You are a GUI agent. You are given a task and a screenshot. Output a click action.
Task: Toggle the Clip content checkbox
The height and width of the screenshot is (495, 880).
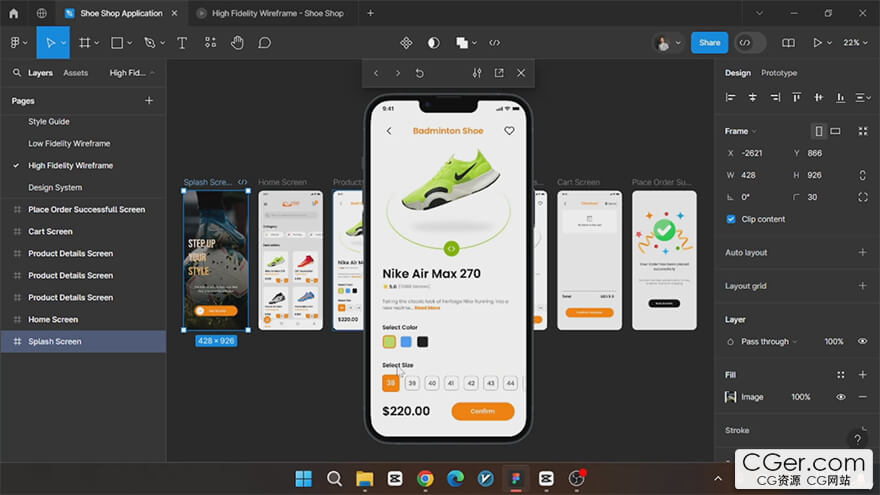pyautogui.click(x=731, y=219)
